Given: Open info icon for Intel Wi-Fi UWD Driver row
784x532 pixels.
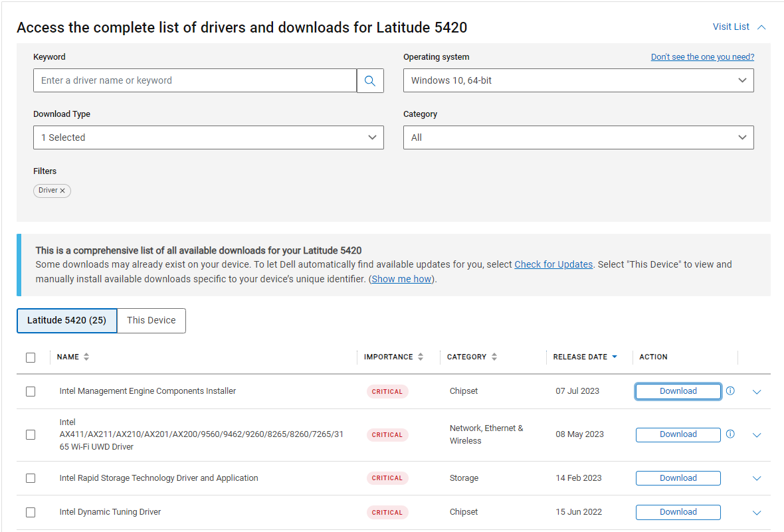Looking at the screenshot, I should (x=730, y=434).
